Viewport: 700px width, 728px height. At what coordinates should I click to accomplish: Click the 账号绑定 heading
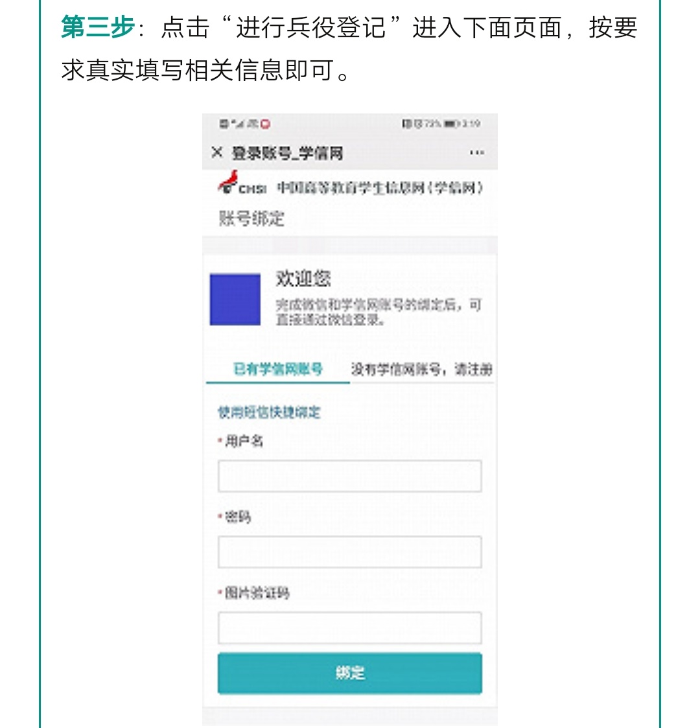click(x=251, y=218)
